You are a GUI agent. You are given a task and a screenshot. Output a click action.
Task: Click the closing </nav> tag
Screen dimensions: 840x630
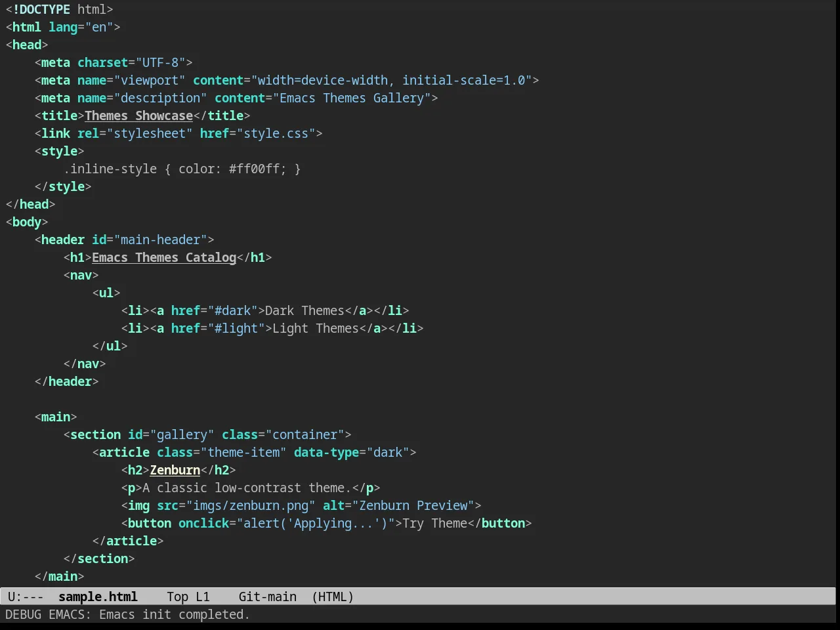[85, 364]
